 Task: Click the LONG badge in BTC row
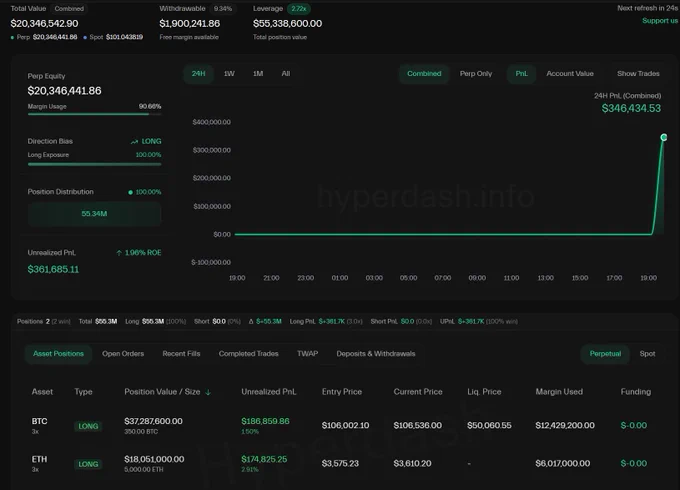(x=88, y=426)
